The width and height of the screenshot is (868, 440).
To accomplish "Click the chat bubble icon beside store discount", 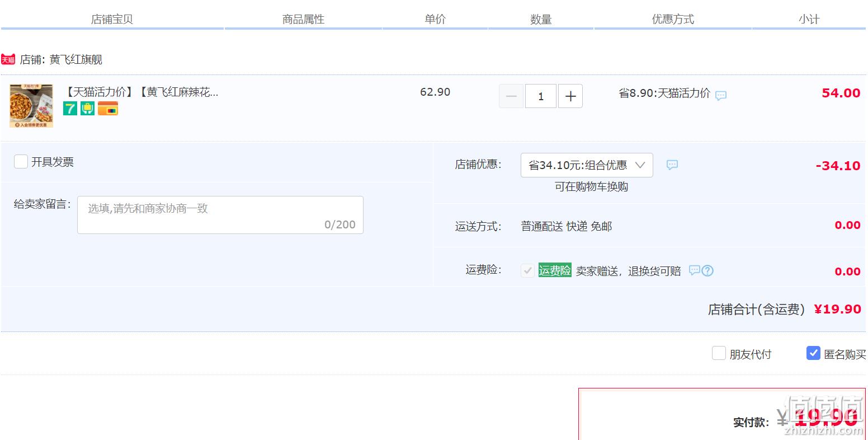I will coord(672,165).
